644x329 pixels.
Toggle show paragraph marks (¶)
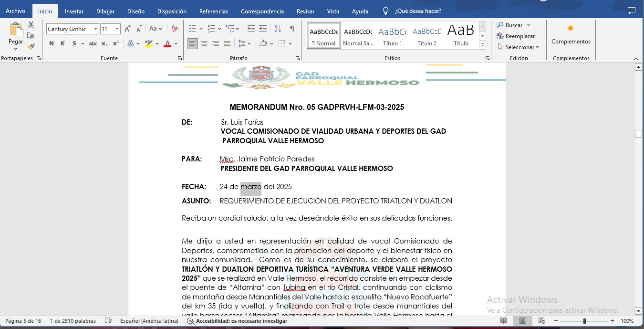292,29
